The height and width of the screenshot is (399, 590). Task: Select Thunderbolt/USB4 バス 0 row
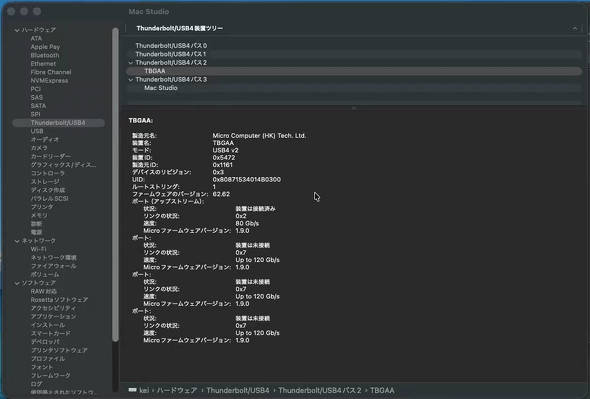point(354,46)
